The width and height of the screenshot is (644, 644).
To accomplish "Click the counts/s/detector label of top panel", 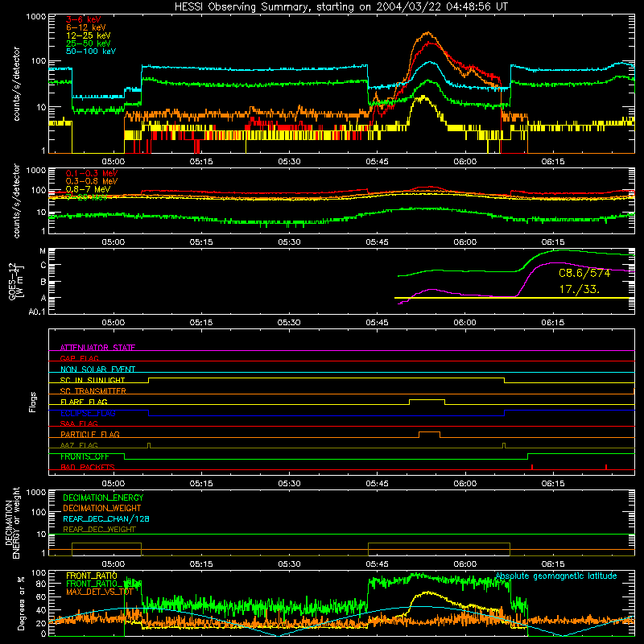I will pos(16,84).
